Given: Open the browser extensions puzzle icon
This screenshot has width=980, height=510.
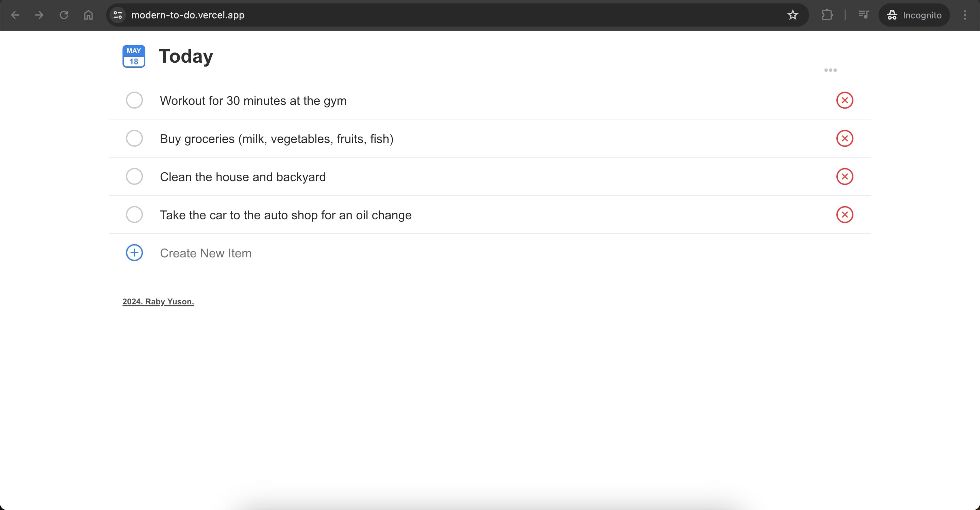Looking at the screenshot, I should coord(827,15).
